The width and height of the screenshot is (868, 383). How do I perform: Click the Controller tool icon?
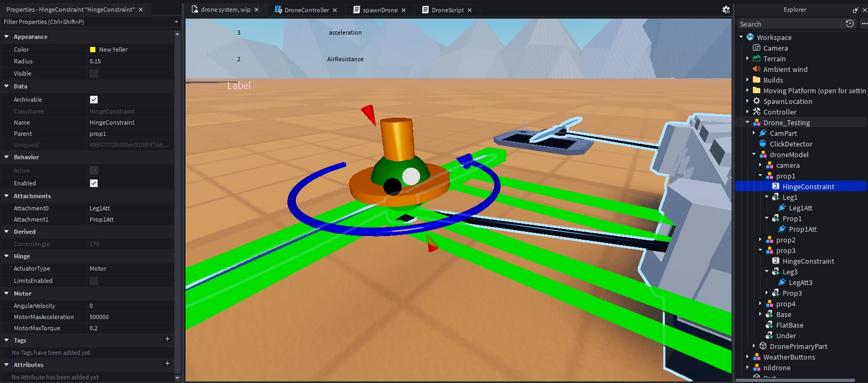[x=757, y=112]
